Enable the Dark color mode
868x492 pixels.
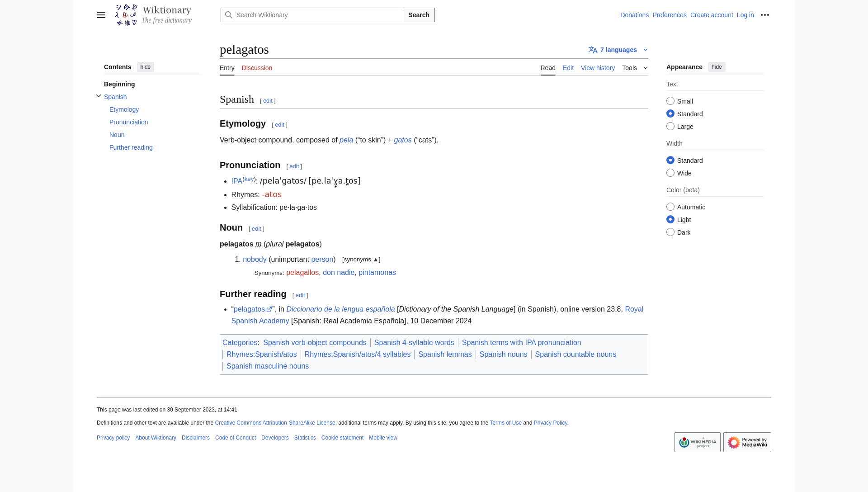coord(670,232)
